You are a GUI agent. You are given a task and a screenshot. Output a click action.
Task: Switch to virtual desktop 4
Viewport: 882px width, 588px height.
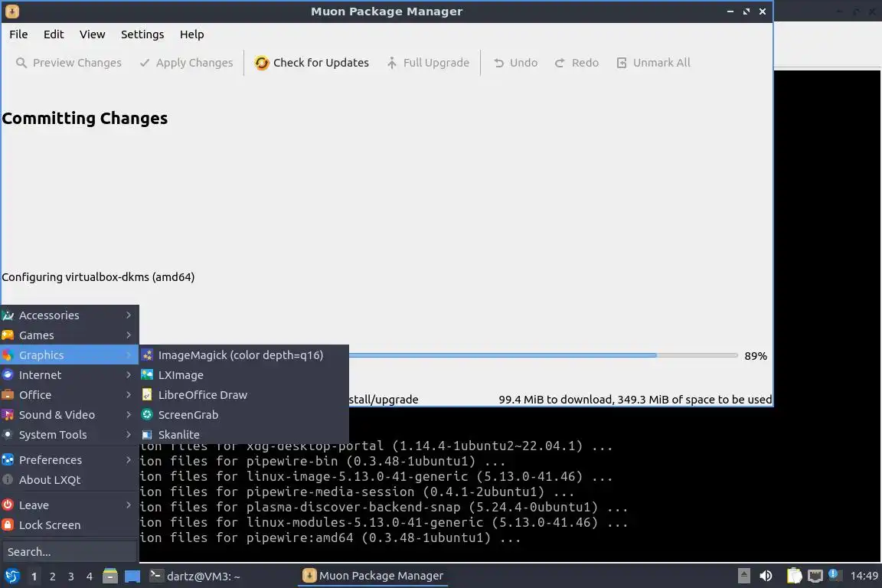tap(90, 577)
